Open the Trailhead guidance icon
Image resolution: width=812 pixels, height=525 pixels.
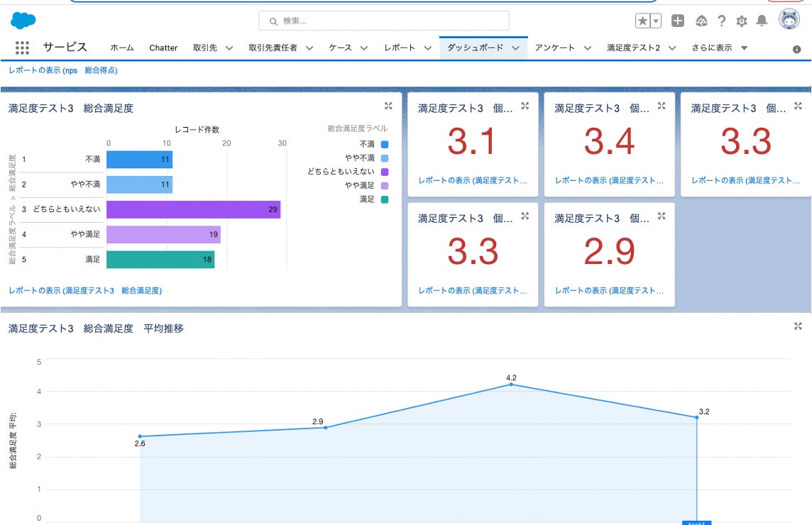(701, 21)
